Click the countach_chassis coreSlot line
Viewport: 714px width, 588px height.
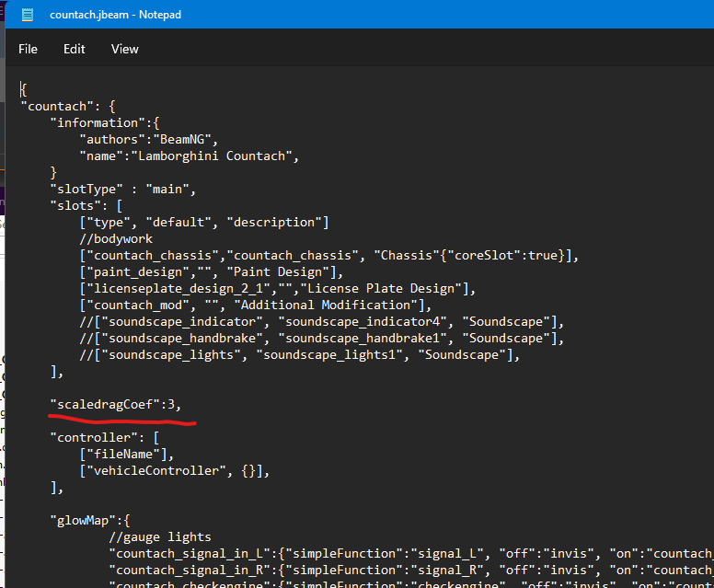[329, 256]
